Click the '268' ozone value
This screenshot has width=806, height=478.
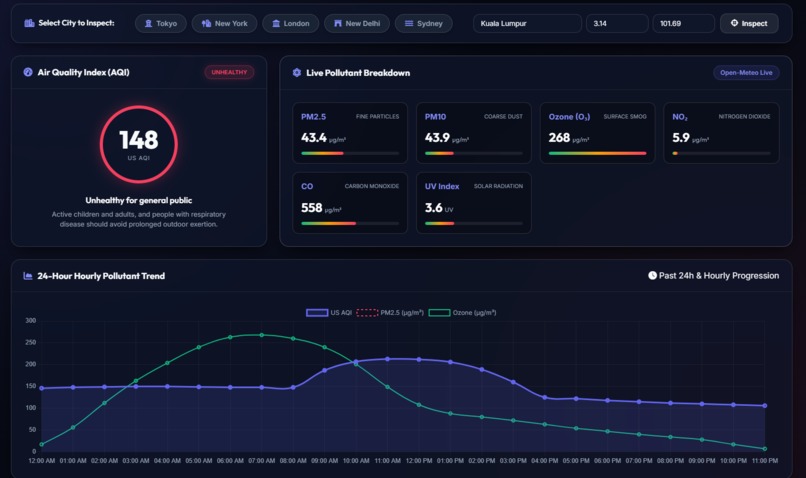tap(559, 138)
